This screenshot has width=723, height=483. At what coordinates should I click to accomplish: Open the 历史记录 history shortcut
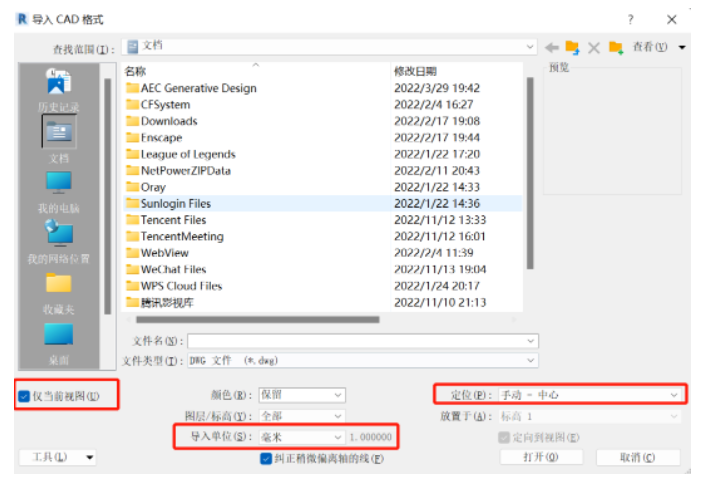[x=59, y=90]
